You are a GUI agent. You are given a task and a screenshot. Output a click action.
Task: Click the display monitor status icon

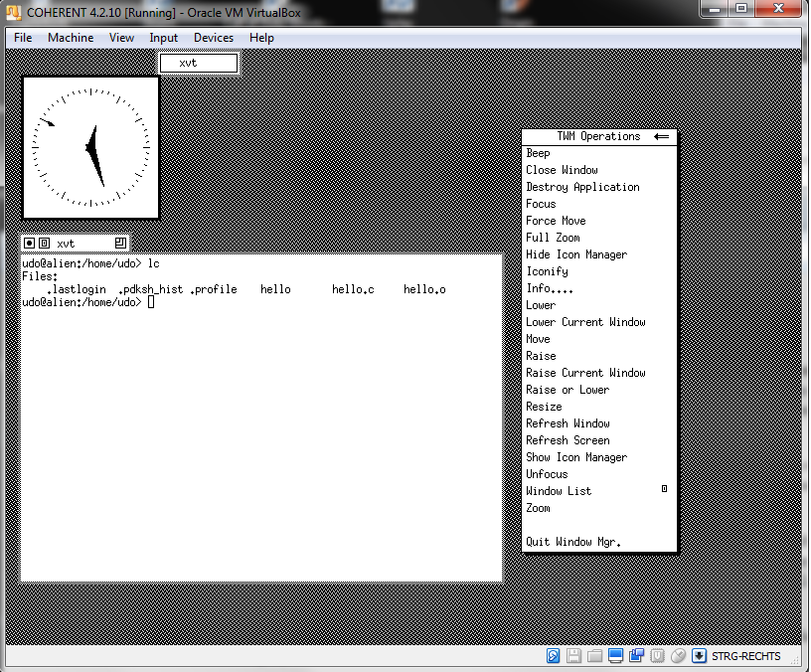[x=616, y=656]
